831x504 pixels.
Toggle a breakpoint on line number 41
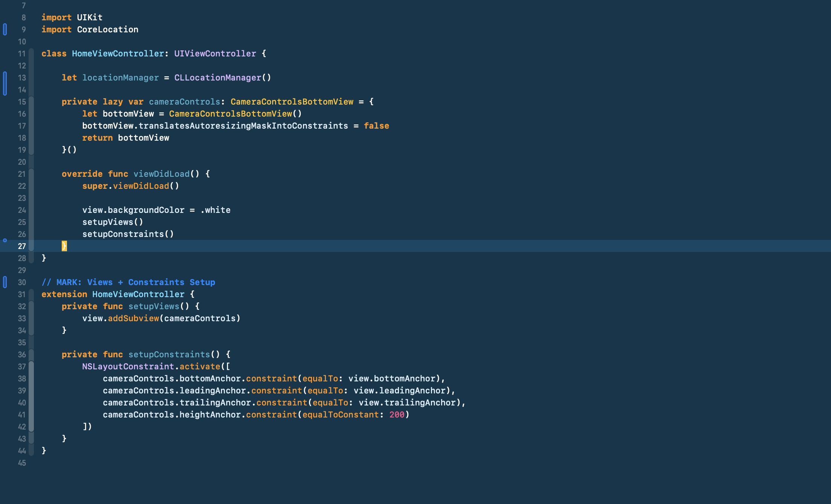(22, 414)
